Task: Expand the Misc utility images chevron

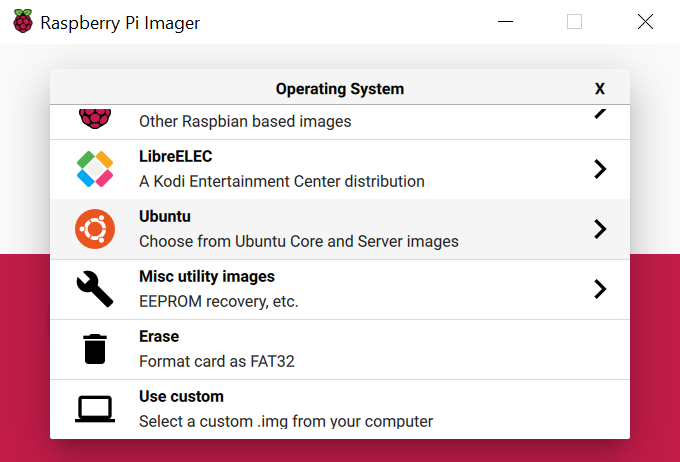Action: click(600, 289)
